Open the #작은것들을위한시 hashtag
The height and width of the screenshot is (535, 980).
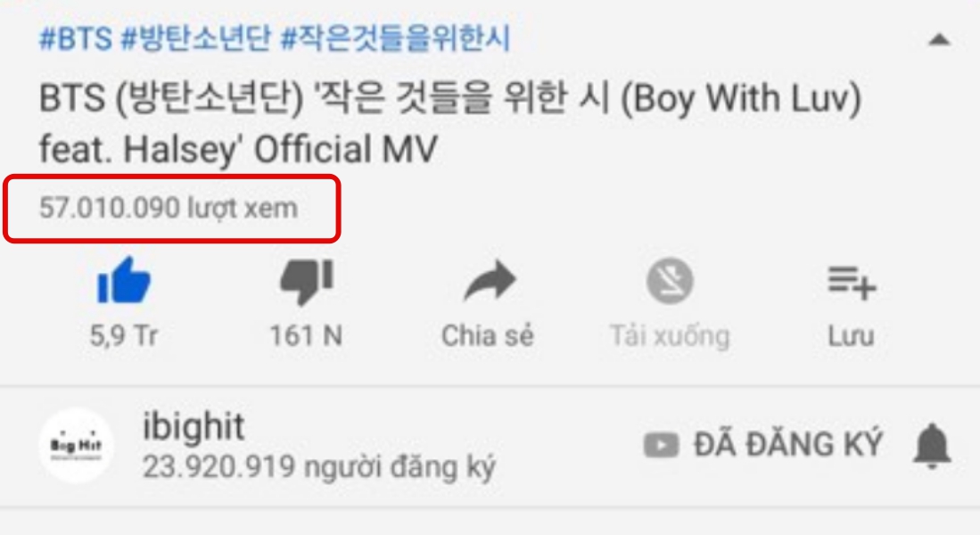[396, 38]
